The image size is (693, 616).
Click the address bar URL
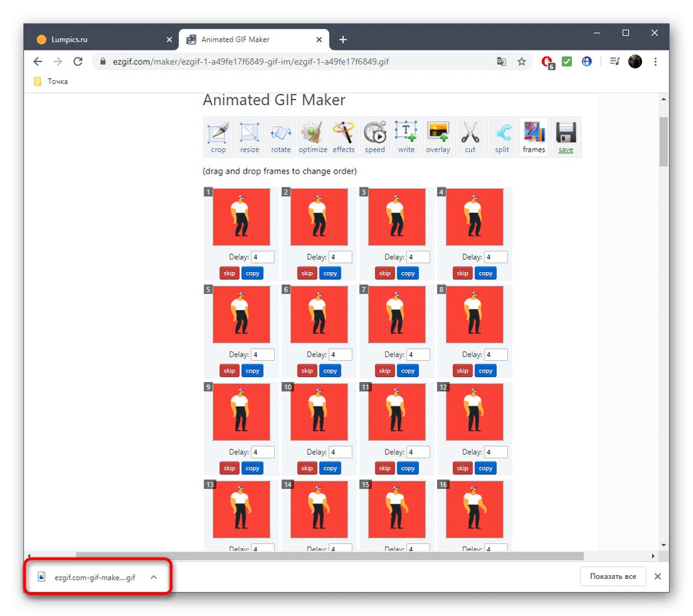(x=251, y=62)
